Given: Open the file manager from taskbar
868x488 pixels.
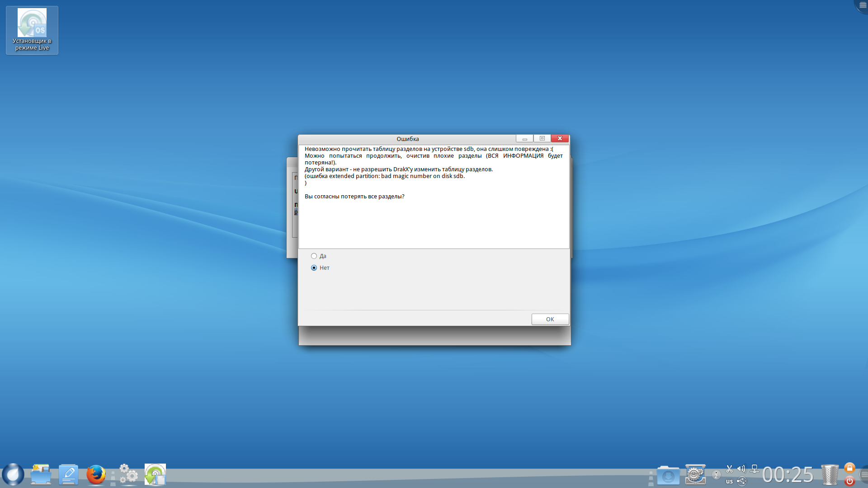Looking at the screenshot, I should (x=41, y=474).
